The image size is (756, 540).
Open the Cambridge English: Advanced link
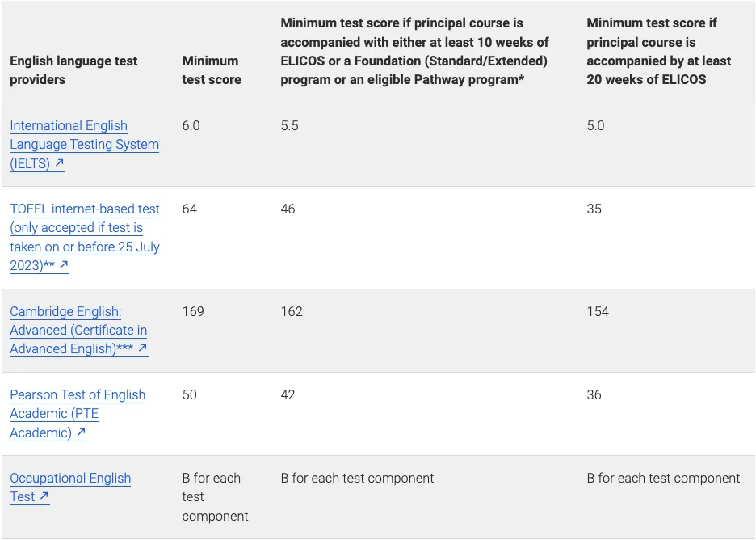[78, 330]
